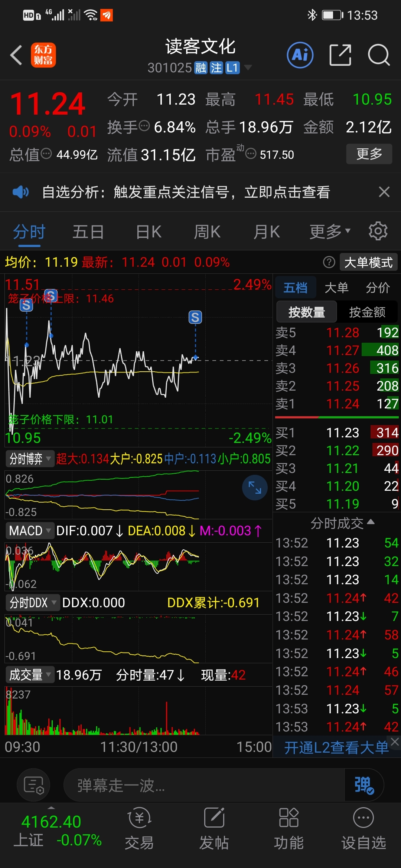Tap the battery status icon
Screen dimensions: 401x868
(332, 15)
